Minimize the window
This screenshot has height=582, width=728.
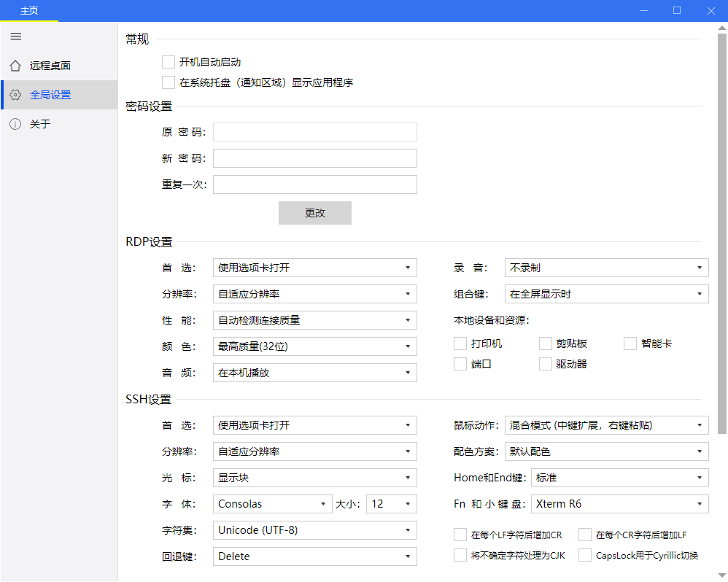[x=644, y=11]
